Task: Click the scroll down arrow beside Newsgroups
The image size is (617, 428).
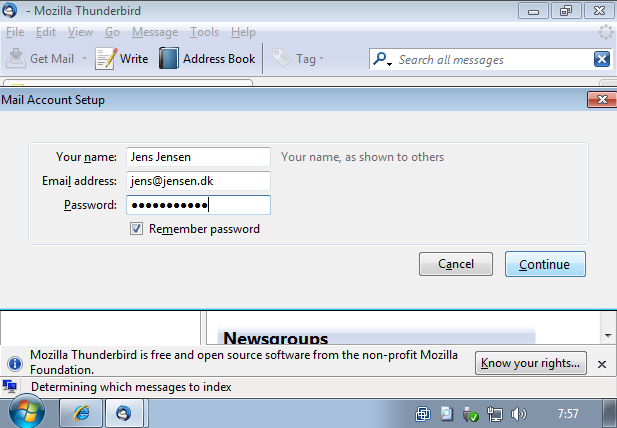Action: (x=608, y=336)
